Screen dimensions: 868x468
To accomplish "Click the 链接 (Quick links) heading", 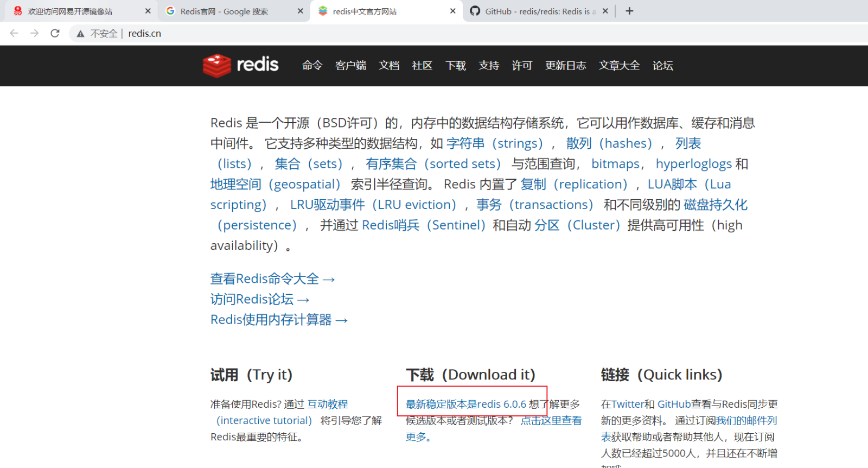I will coord(661,375).
